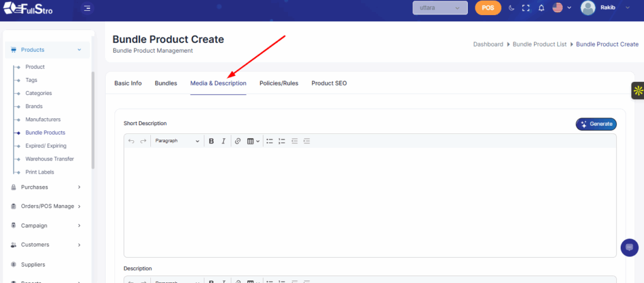This screenshot has height=283, width=644.
Task: Switch to the Basic Info tab
Action: (x=128, y=83)
